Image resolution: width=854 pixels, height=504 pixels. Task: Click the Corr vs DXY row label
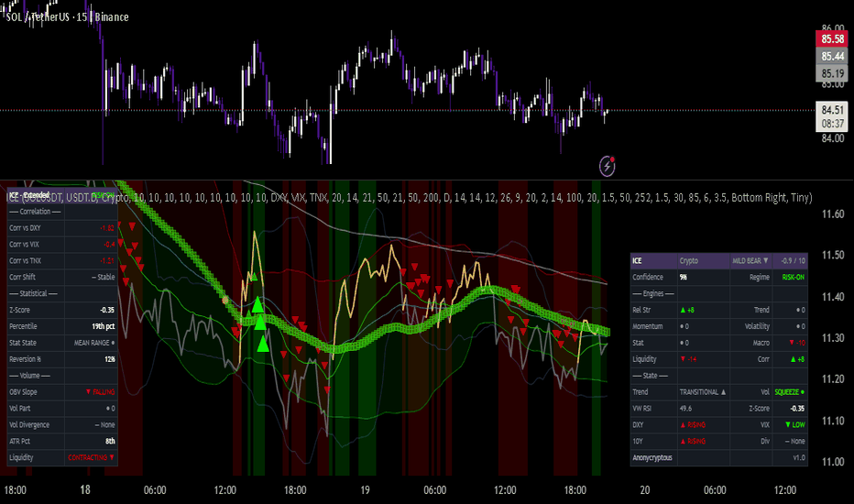click(x=25, y=228)
